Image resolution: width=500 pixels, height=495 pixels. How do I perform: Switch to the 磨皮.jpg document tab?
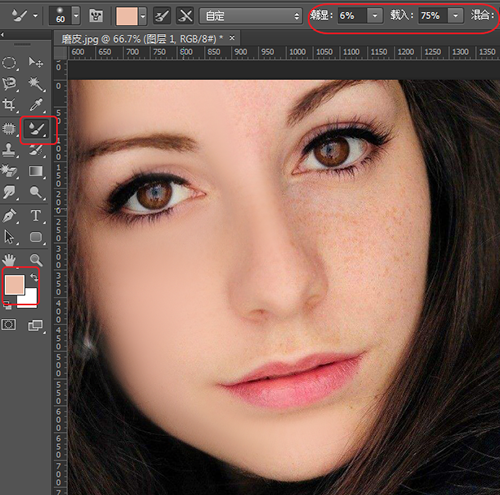pyautogui.click(x=142, y=39)
